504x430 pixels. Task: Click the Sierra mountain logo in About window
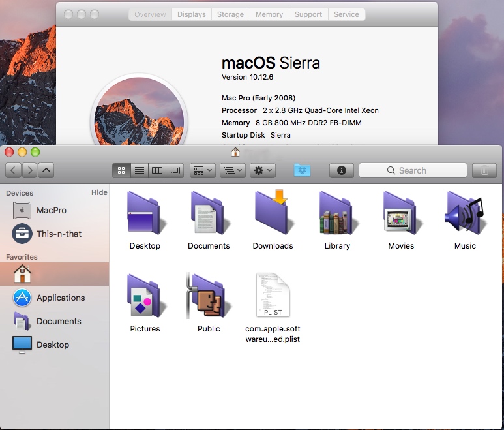coord(139,111)
